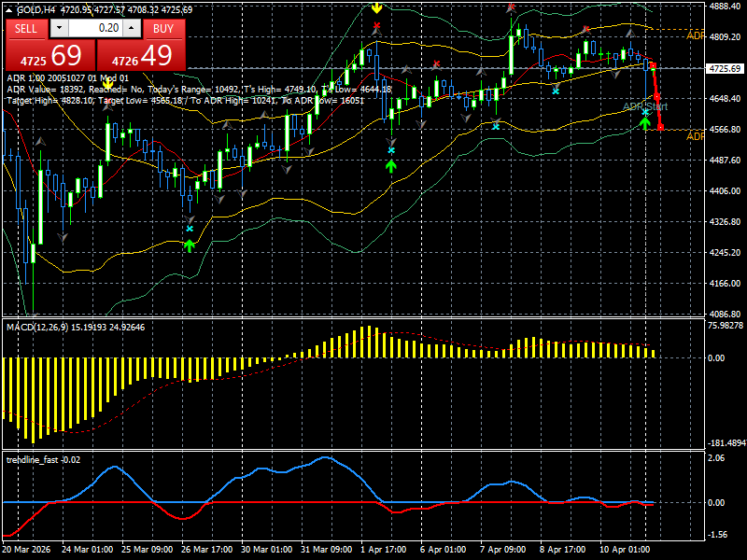Click the current price tag 4725.69

(x=725, y=68)
